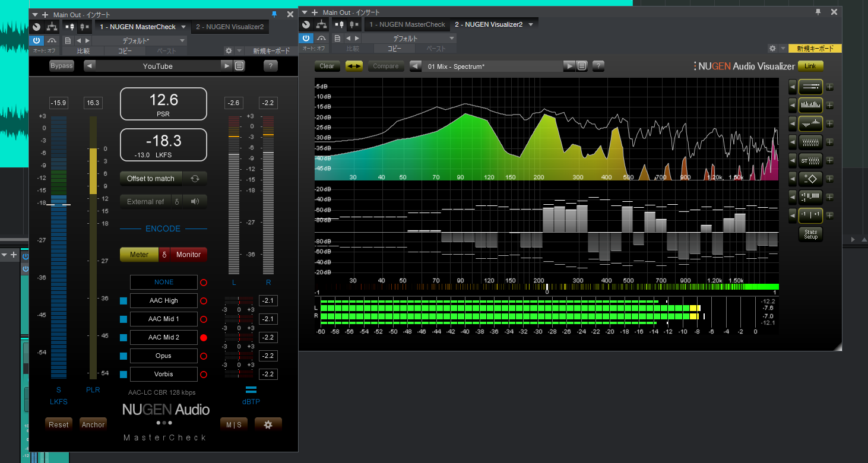Select radio button for AAC Mid 1
Viewport: 868px width, 463px height.
204,319
